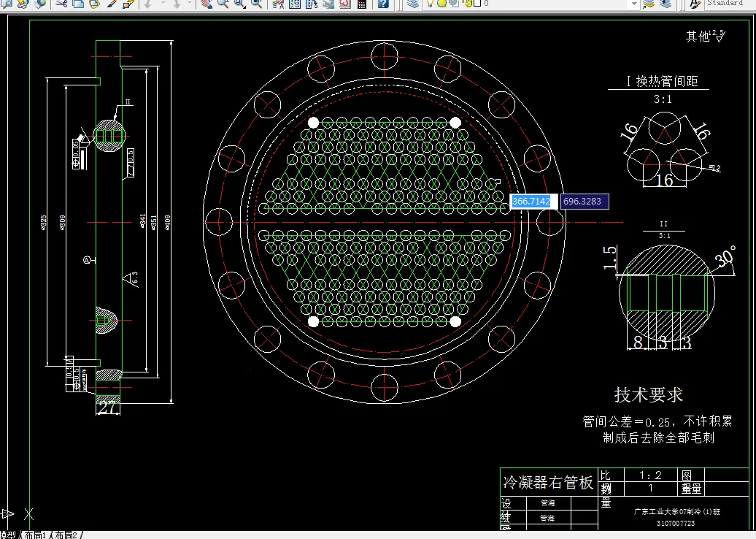This screenshot has height=539, width=756.
Task: Click the Undo arrow icon
Action: pos(147,4)
